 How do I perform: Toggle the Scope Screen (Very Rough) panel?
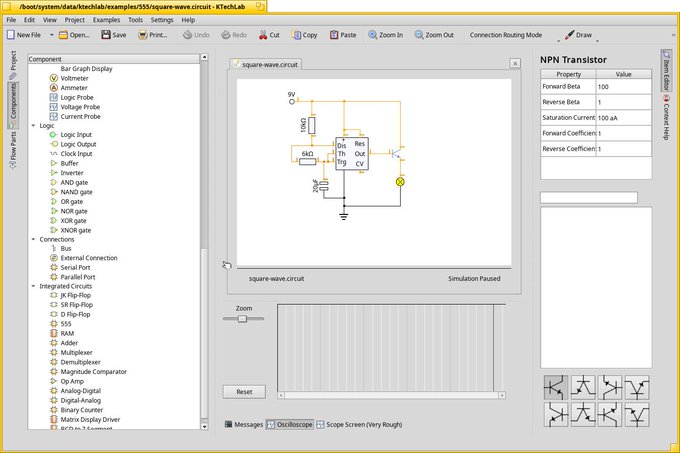pos(359,424)
